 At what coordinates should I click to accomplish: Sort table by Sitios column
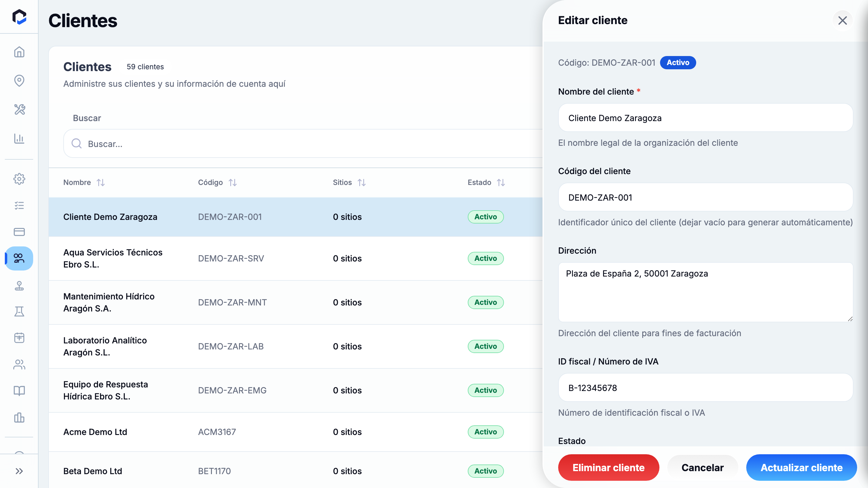(362, 183)
